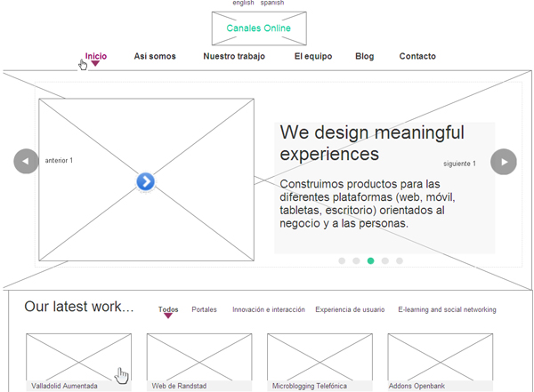
Task: Select the last carousel dot
Action: click(x=400, y=261)
